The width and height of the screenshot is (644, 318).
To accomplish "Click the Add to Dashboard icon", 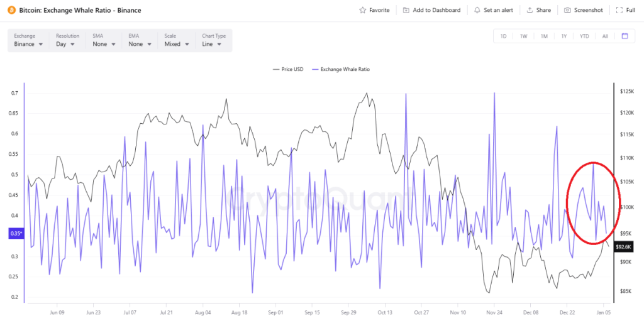I will tap(406, 10).
